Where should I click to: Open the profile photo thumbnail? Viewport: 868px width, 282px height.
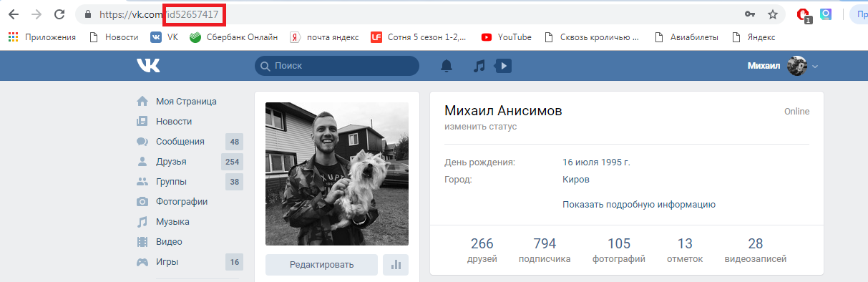337,174
